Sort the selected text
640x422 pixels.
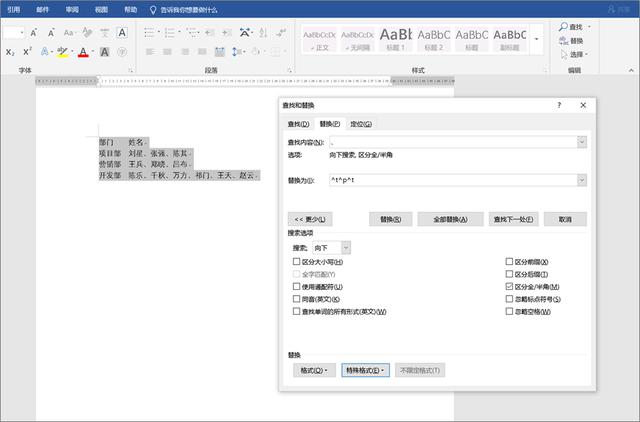pyautogui.click(x=263, y=33)
